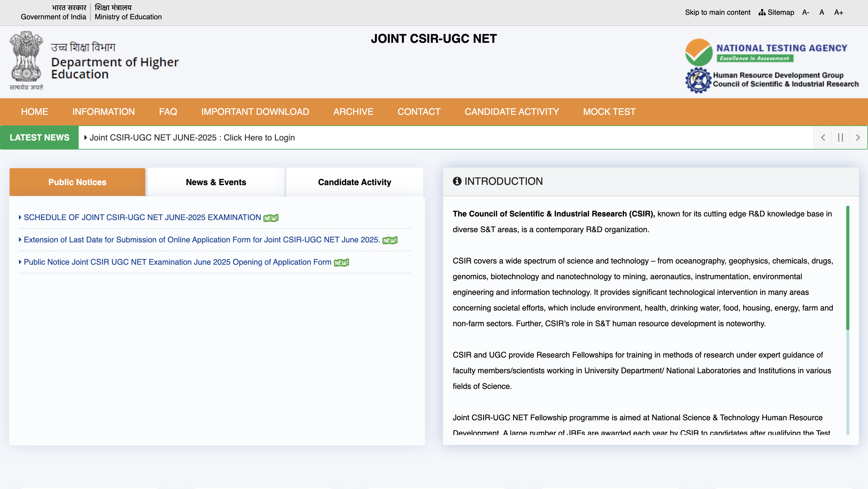Click the JOINT CSIR-UGC NET heading

[434, 39]
